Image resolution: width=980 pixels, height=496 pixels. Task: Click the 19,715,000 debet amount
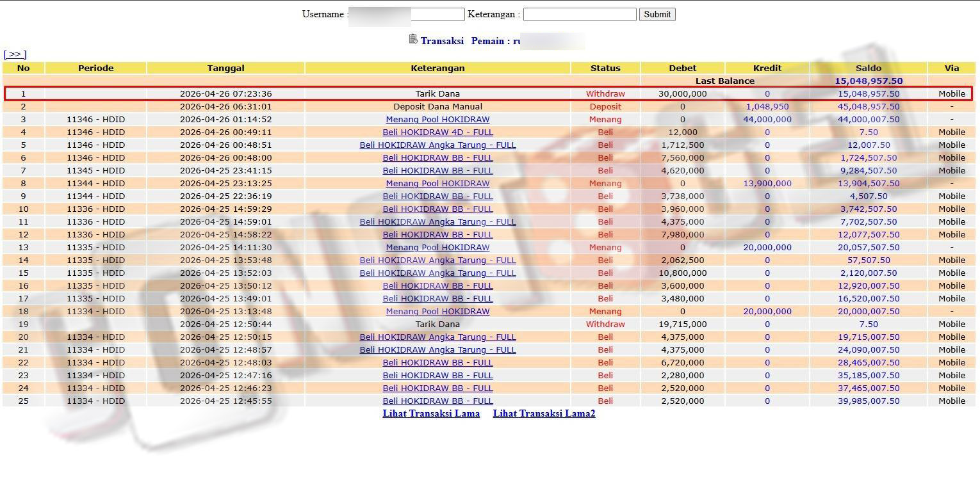coord(682,324)
